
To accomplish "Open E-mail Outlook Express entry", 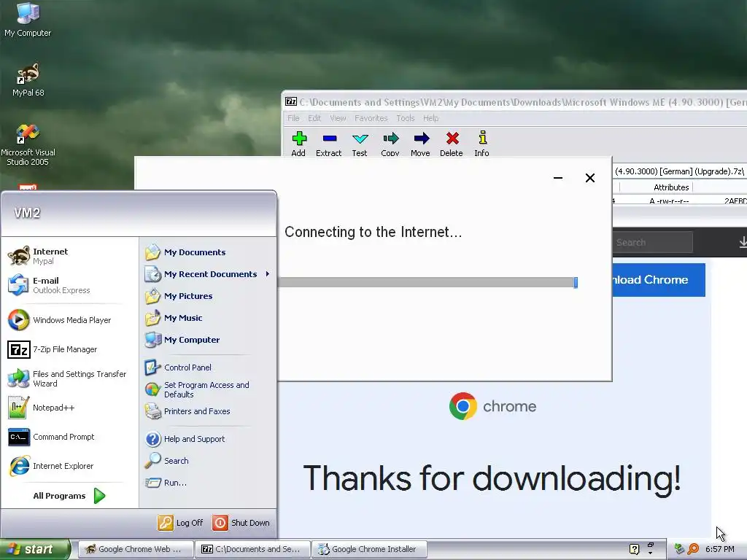I will click(69, 285).
